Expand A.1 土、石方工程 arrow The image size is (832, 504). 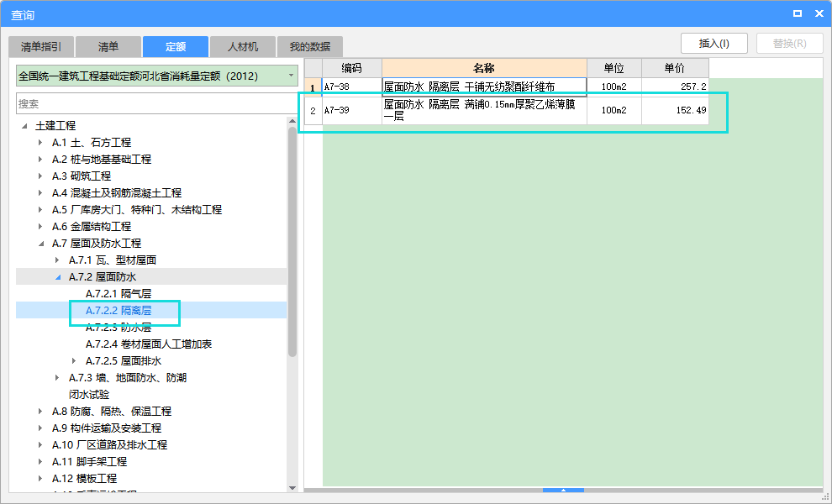point(40,143)
